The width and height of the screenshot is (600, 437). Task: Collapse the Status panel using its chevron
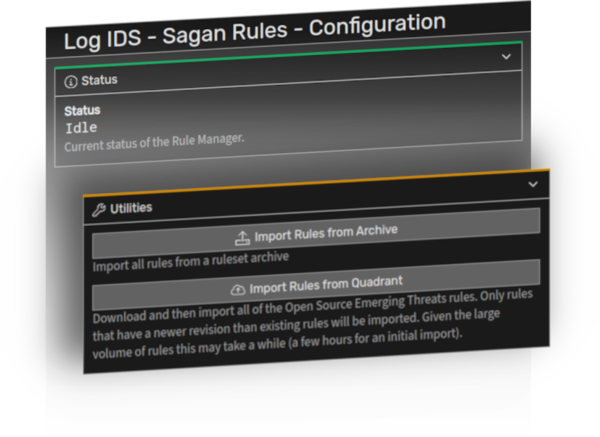506,58
